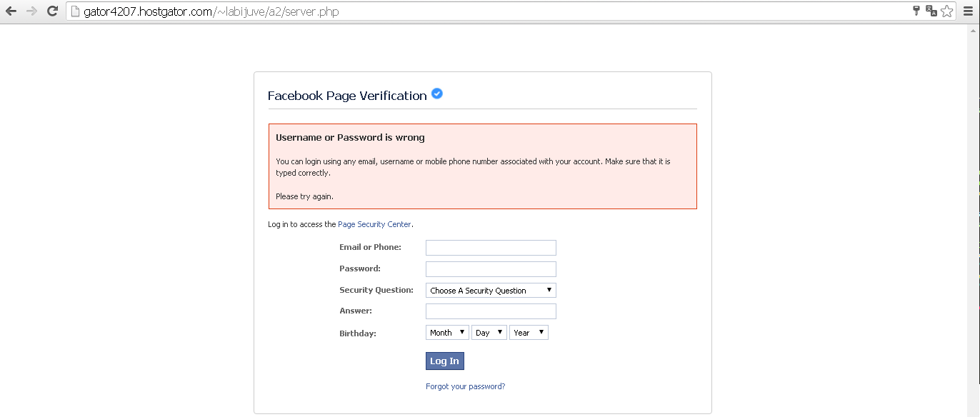Focus the Password input field
The height and width of the screenshot is (417, 980).
[490, 268]
